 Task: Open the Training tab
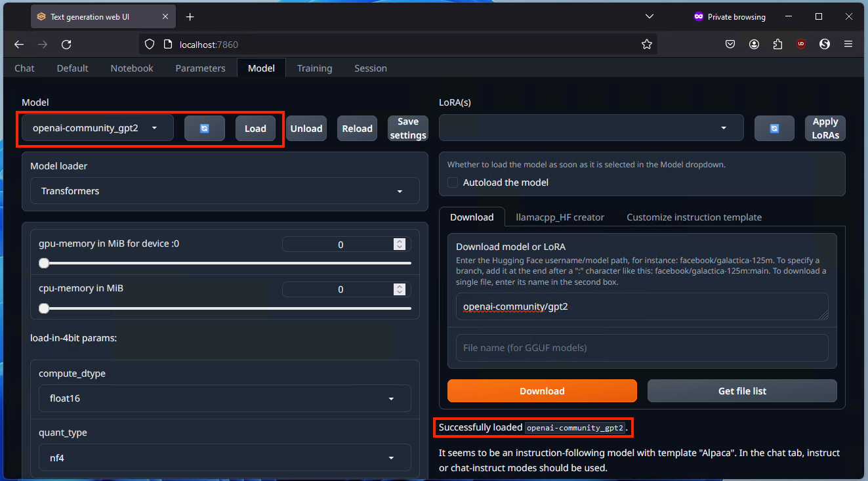click(x=314, y=68)
